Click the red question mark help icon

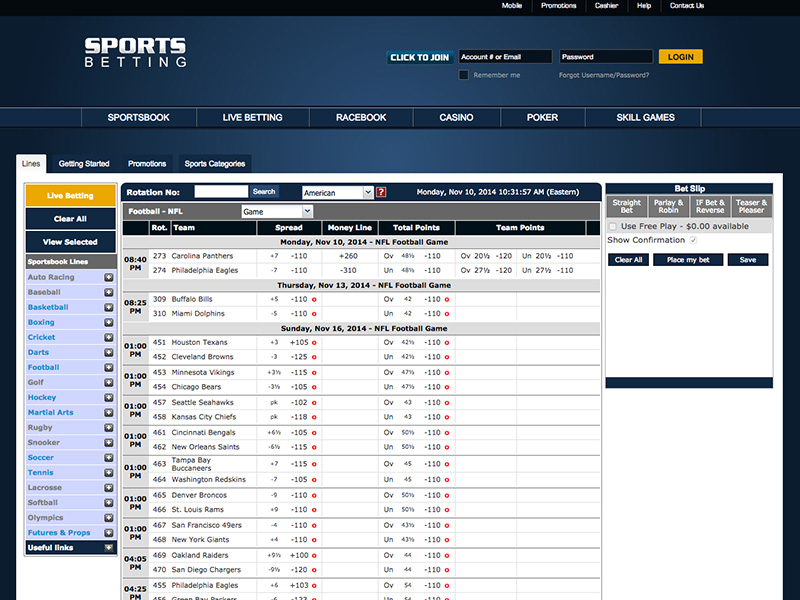click(381, 192)
